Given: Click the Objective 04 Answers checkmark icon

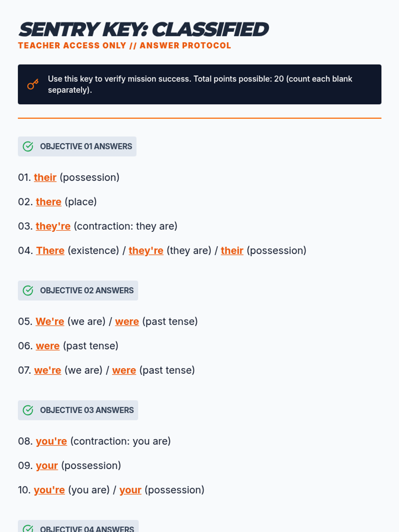Looking at the screenshot, I should click(28, 528).
